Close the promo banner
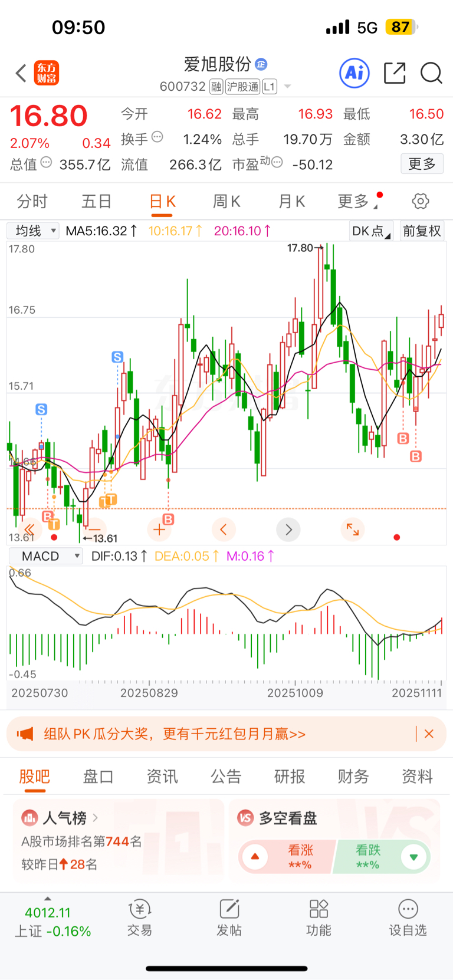This screenshot has width=453, height=980. (429, 734)
